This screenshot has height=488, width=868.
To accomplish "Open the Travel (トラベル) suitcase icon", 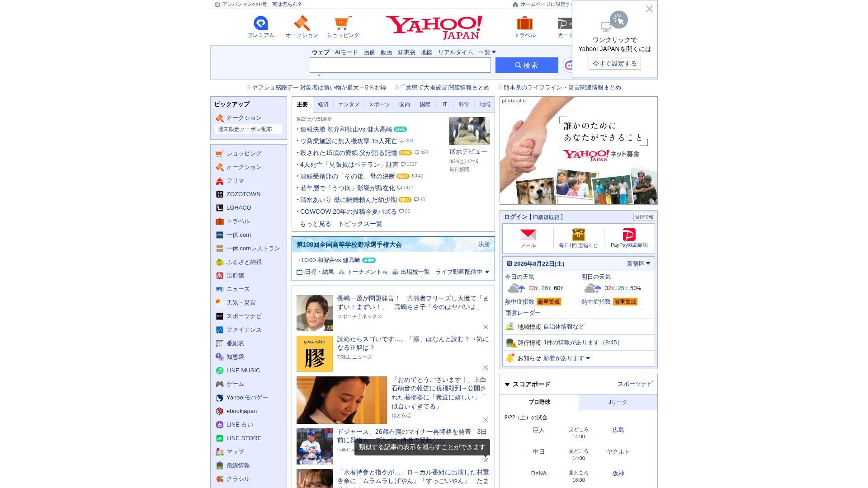I will pyautogui.click(x=525, y=27).
